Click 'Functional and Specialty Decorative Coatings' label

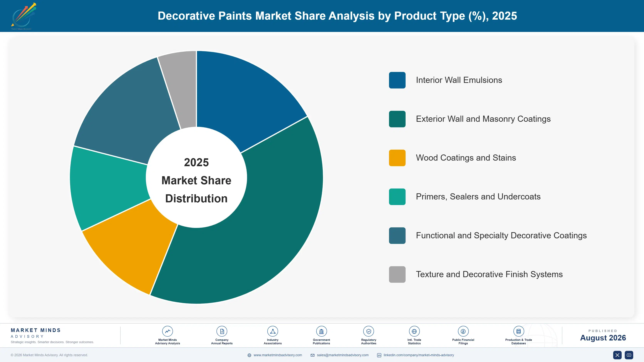(x=501, y=236)
